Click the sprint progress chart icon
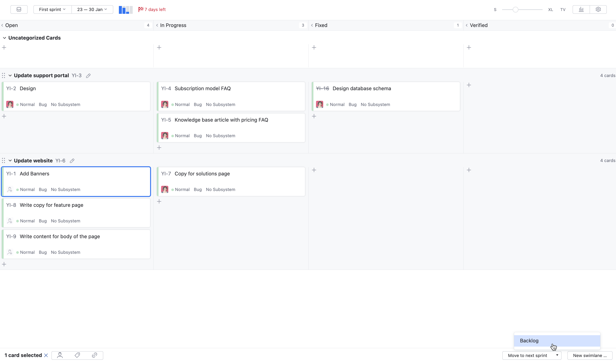The height and width of the screenshot is (364, 616). coord(125,10)
